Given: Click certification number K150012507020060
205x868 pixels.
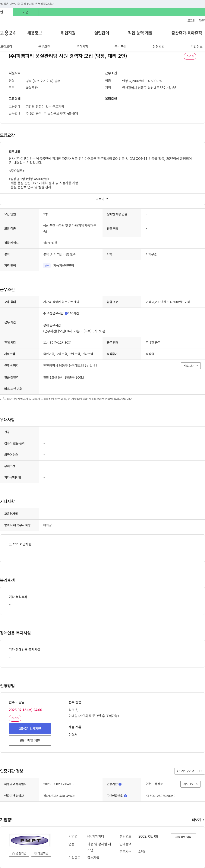Looking at the screenshot, I should tap(160, 796).
